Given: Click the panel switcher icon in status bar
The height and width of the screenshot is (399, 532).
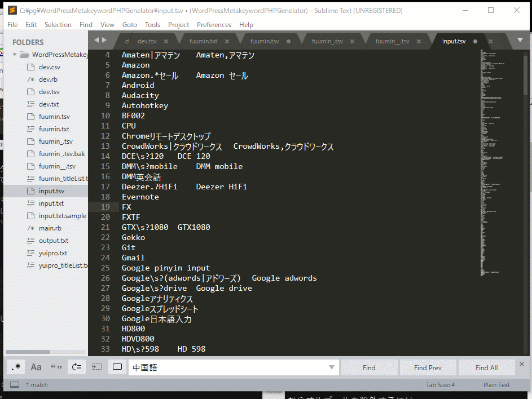Looking at the screenshot, I should [x=15, y=385].
